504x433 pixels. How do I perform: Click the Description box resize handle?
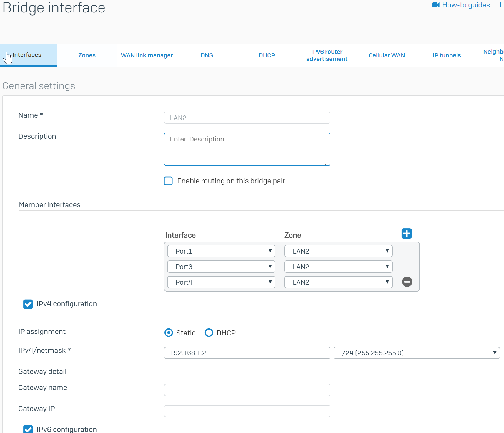click(328, 163)
